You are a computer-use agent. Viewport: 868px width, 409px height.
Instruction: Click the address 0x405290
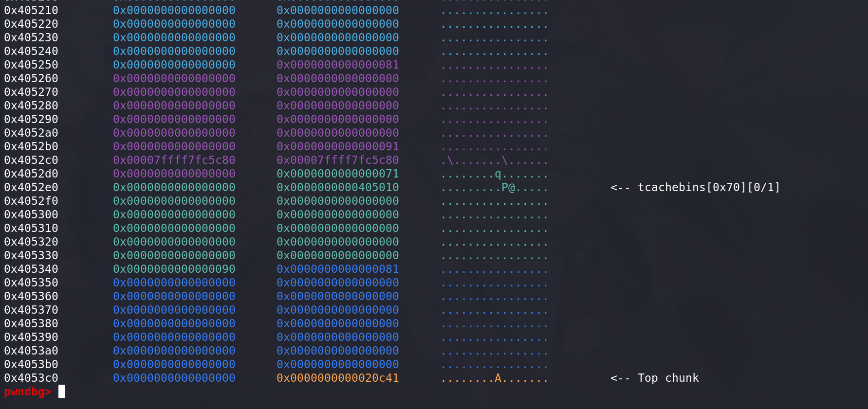31,119
